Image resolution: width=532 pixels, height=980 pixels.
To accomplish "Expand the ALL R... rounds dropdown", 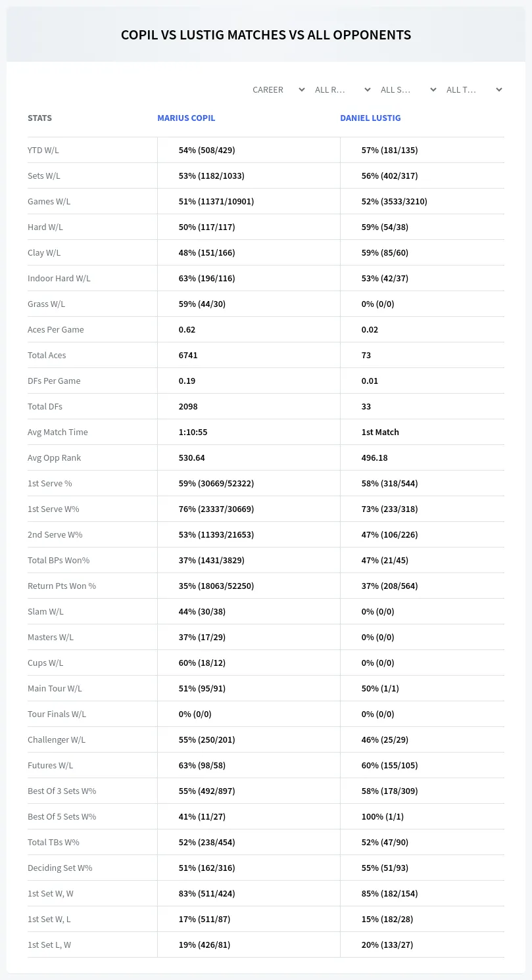I will click(342, 89).
